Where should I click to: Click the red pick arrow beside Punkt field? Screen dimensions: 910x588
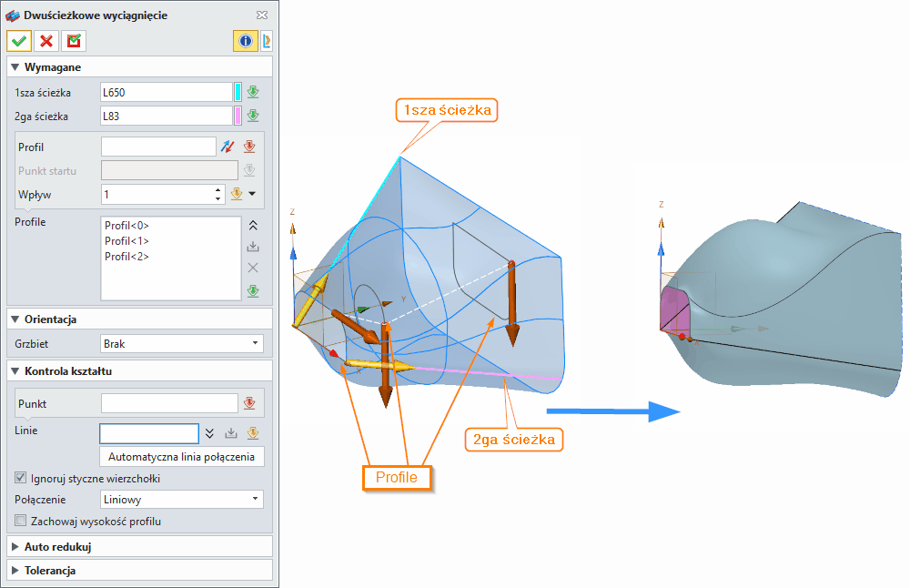249,403
